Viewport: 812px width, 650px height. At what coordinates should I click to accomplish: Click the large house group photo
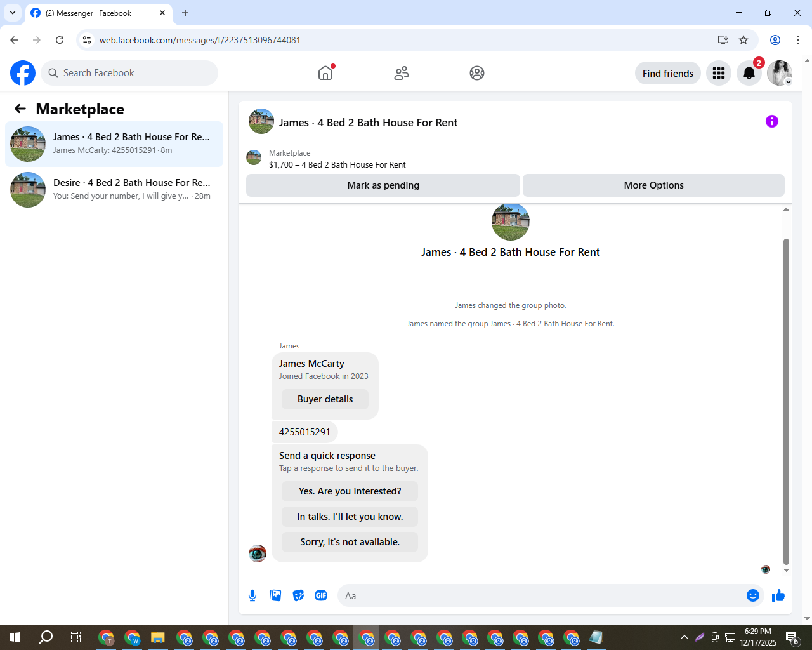511,222
